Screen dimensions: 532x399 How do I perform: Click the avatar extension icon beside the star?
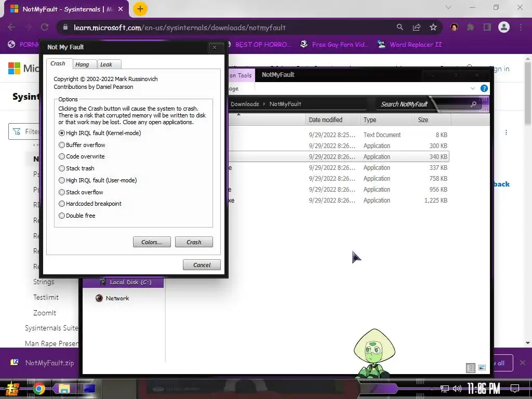pos(454,28)
